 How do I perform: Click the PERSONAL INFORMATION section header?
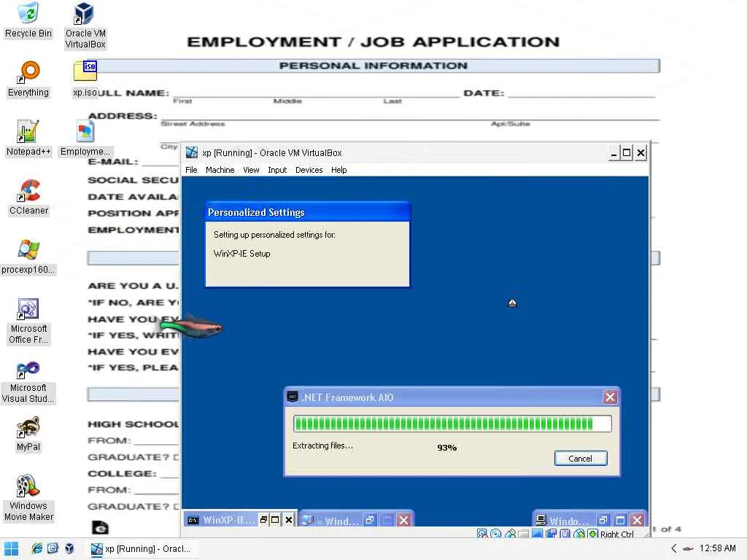(x=373, y=66)
